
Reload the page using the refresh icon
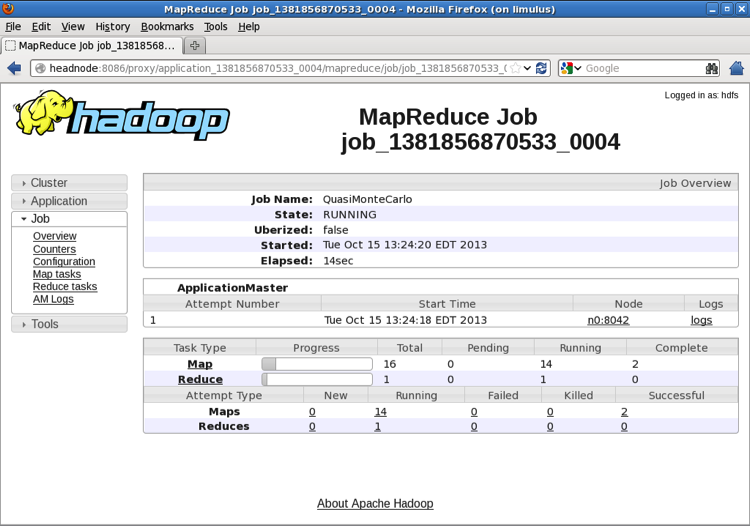(x=542, y=68)
